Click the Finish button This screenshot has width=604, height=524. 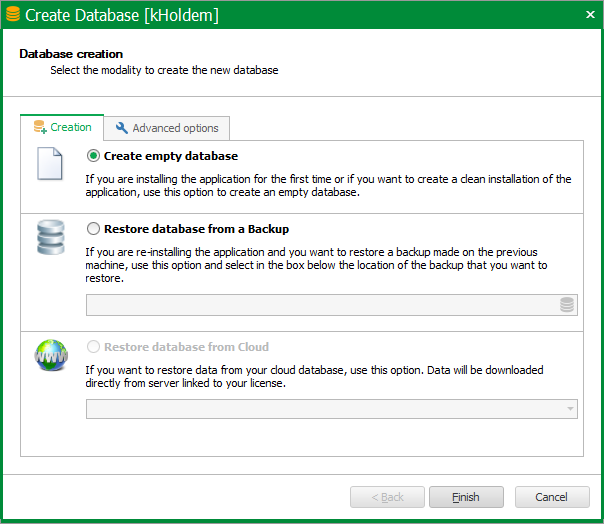(x=466, y=497)
